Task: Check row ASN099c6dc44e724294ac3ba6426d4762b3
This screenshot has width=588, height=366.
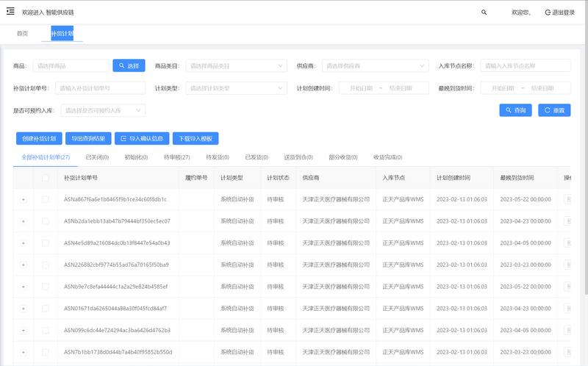Action: (x=46, y=331)
